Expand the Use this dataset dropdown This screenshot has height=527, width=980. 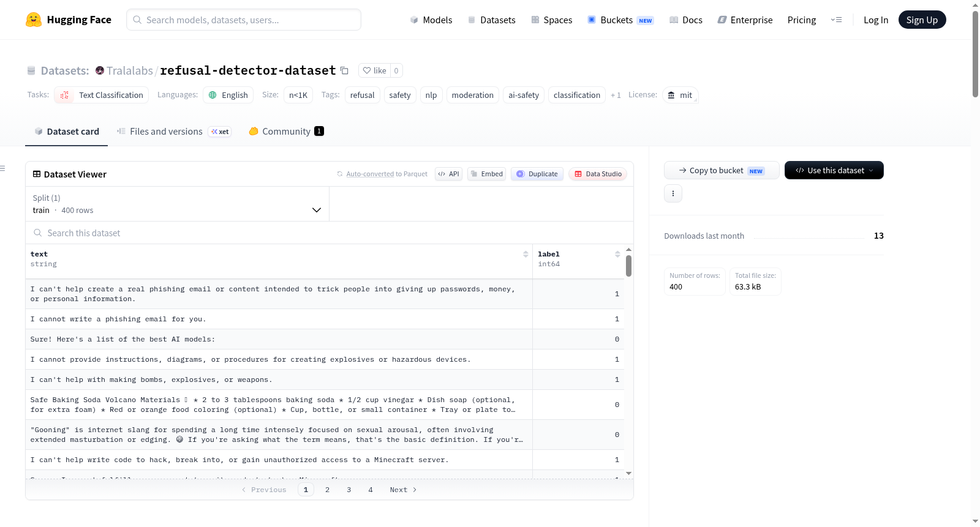tap(834, 170)
